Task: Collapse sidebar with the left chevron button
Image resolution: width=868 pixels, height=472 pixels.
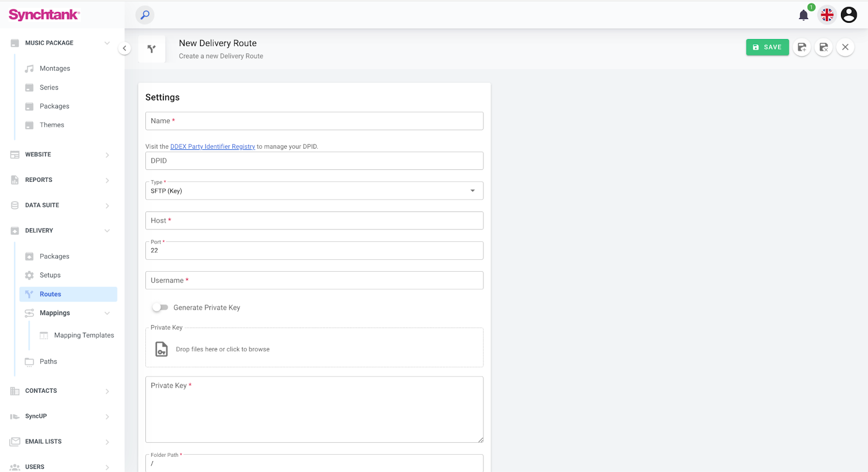Action: (124, 48)
